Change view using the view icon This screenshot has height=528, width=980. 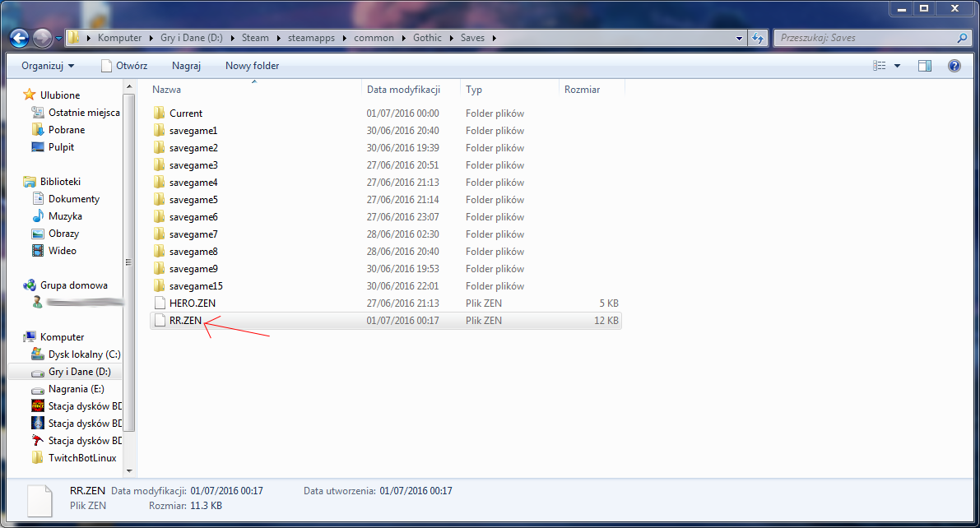[880, 66]
